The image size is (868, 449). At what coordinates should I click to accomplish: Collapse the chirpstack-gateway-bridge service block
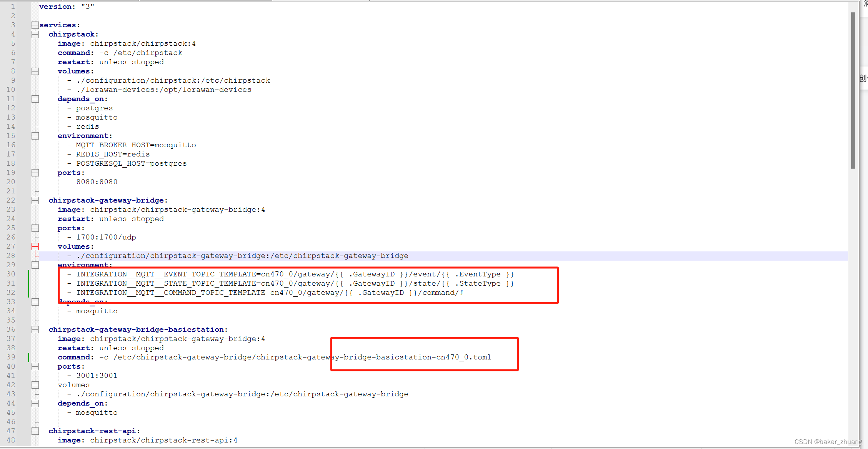pyautogui.click(x=35, y=200)
